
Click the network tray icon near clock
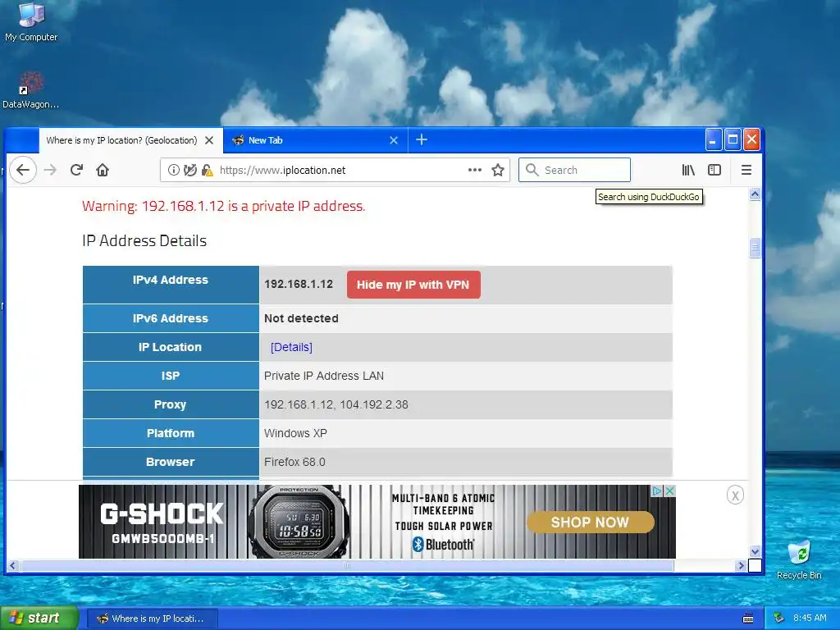coord(779,619)
